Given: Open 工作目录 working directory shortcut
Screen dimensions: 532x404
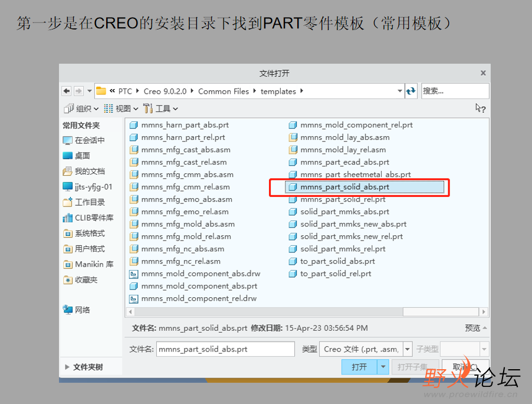Looking at the screenshot, I should point(84,202).
